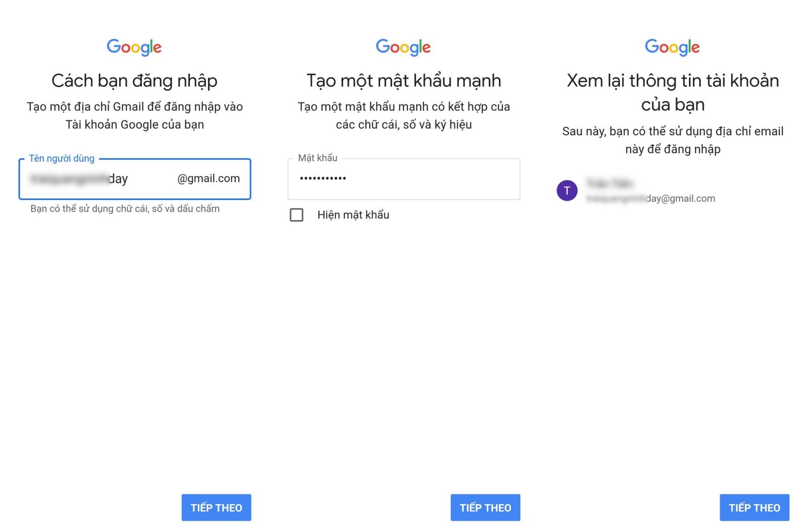Click "TIẾP THEO" on the account review panel
Screen dimensions: 808x532
point(754,507)
